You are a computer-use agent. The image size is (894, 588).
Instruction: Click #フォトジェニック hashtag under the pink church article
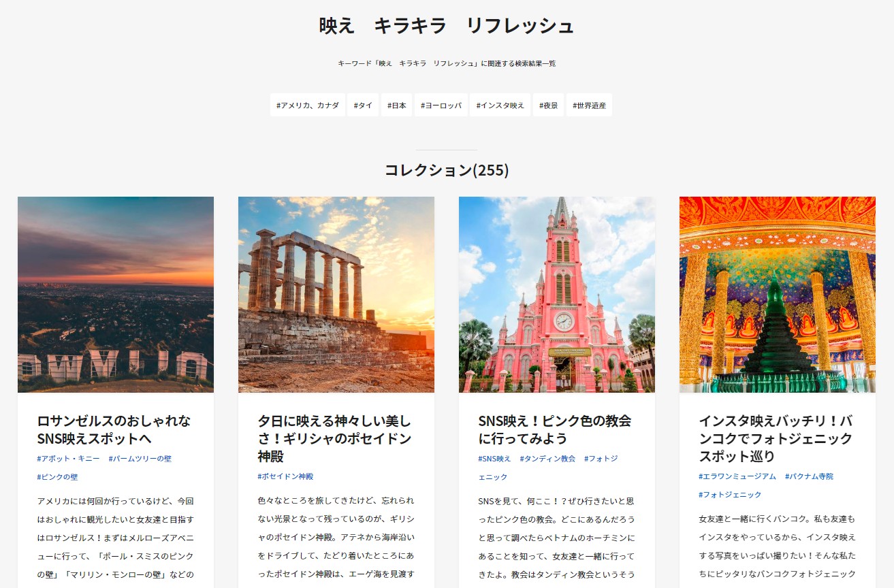click(x=548, y=468)
